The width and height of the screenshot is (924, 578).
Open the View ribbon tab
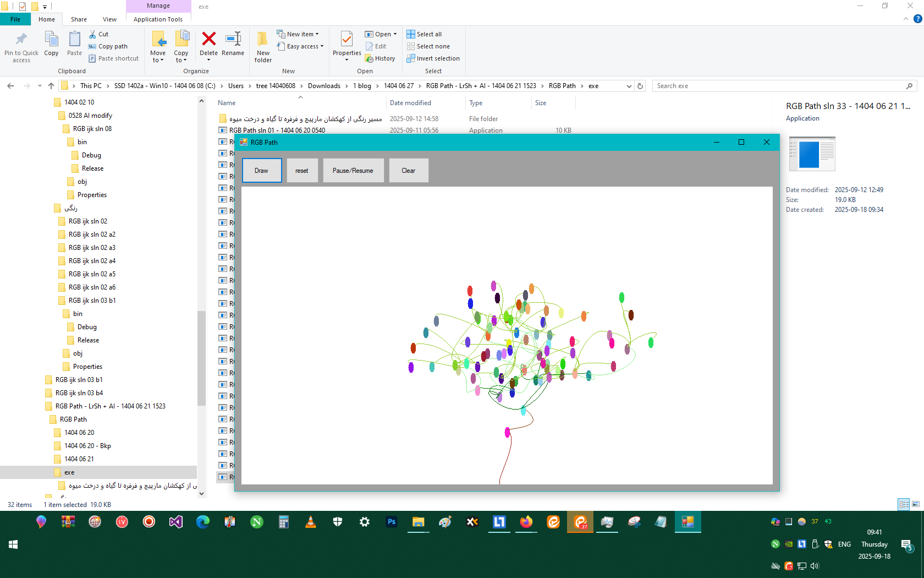(x=109, y=19)
